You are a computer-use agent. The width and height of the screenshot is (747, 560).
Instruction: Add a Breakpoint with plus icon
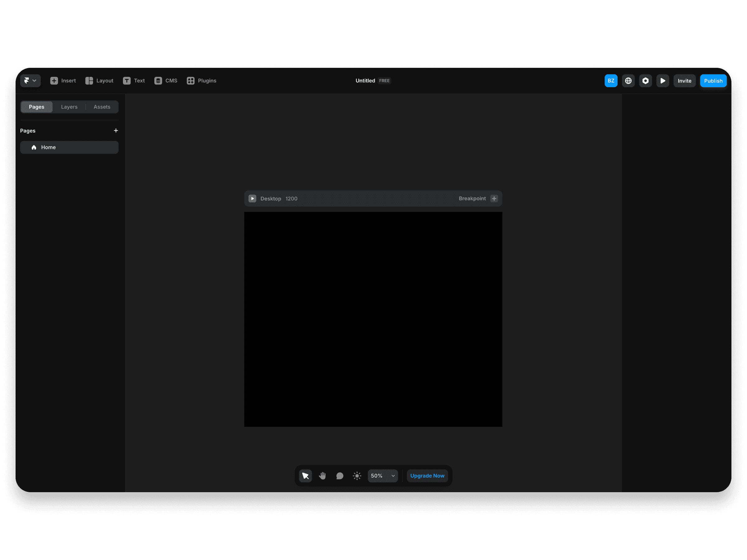(x=494, y=198)
